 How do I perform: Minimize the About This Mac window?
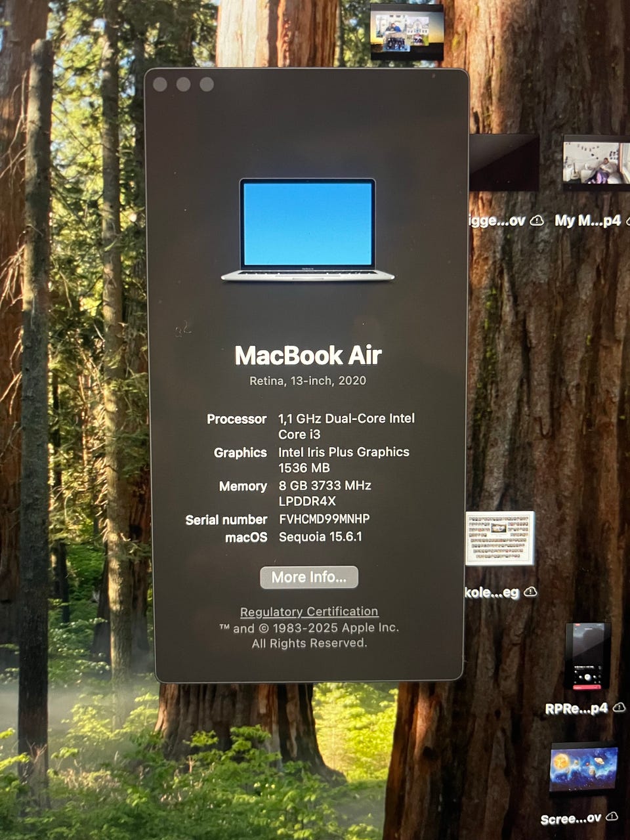pyautogui.click(x=183, y=84)
